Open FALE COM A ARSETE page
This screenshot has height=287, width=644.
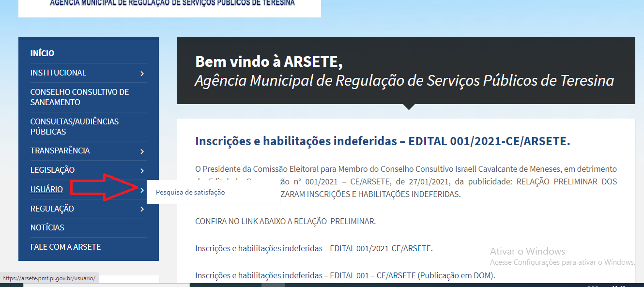(65, 247)
